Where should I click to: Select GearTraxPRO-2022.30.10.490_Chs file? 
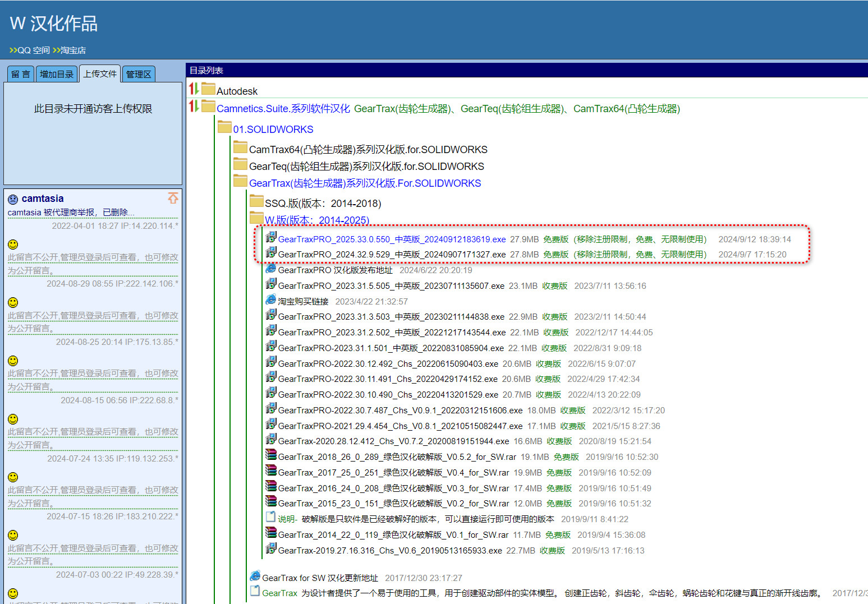click(388, 395)
